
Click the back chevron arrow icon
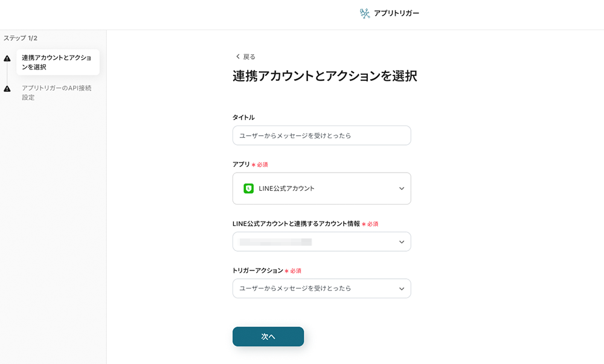click(x=237, y=57)
